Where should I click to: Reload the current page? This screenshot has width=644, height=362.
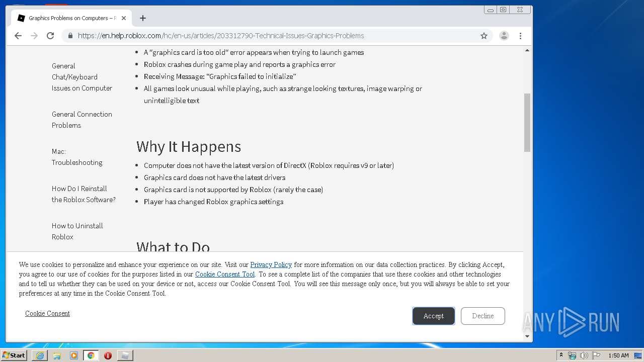[x=50, y=36]
